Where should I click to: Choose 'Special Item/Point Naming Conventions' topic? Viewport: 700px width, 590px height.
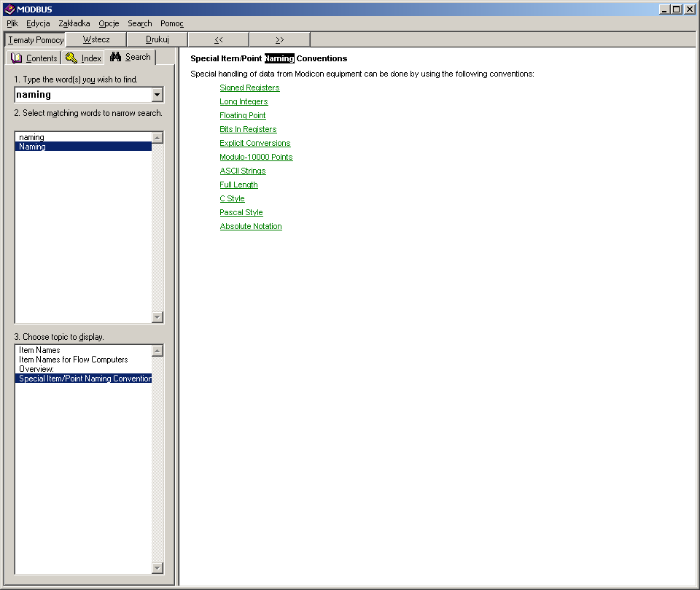click(83, 379)
